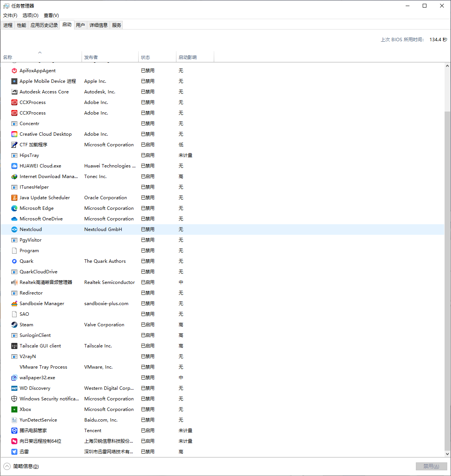Image resolution: width=451 pixels, height=476 pixels.
Task: Click the scrollbar down arrow
Action: 447,454
